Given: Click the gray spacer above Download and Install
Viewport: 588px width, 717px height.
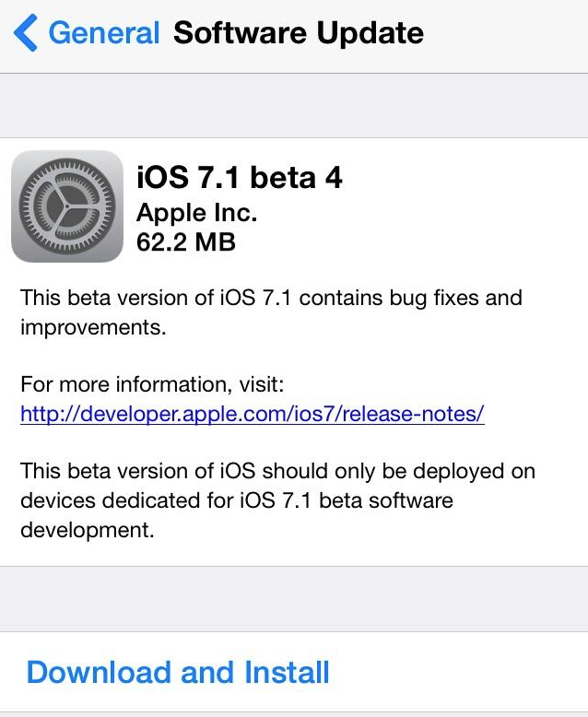Looking at the screenshot, I should pos(294,598).
